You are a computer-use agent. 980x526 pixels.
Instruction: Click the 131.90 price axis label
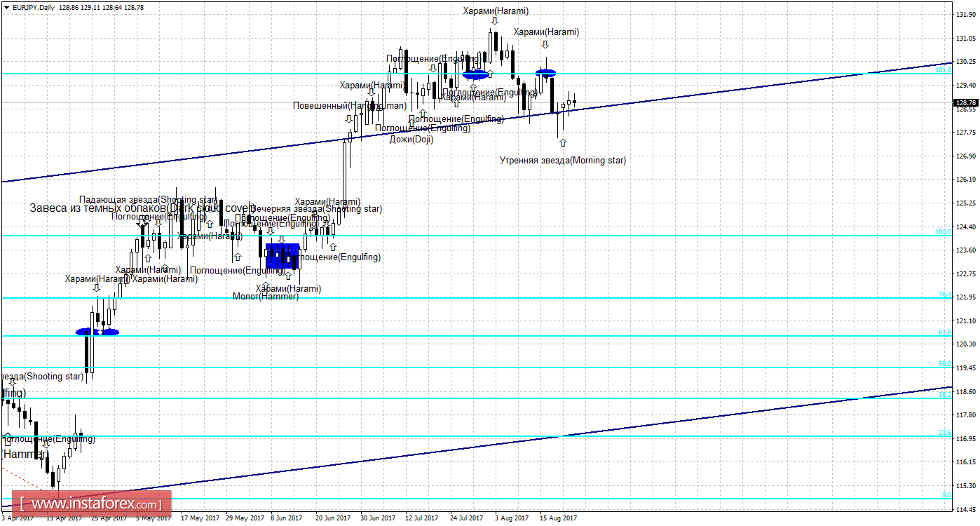[967, 14]
